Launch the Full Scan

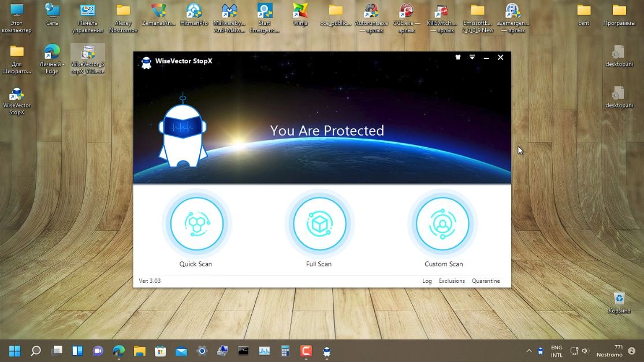[319, 224]
